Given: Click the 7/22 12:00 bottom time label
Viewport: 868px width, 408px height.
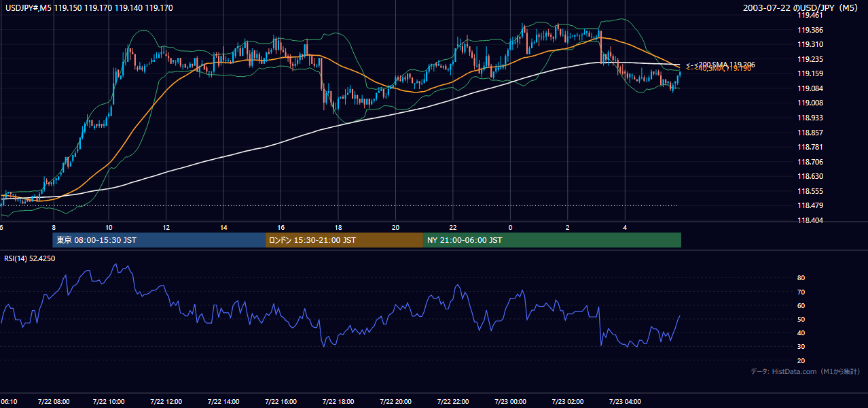Looking at the screenshot, I should point(166,402).
